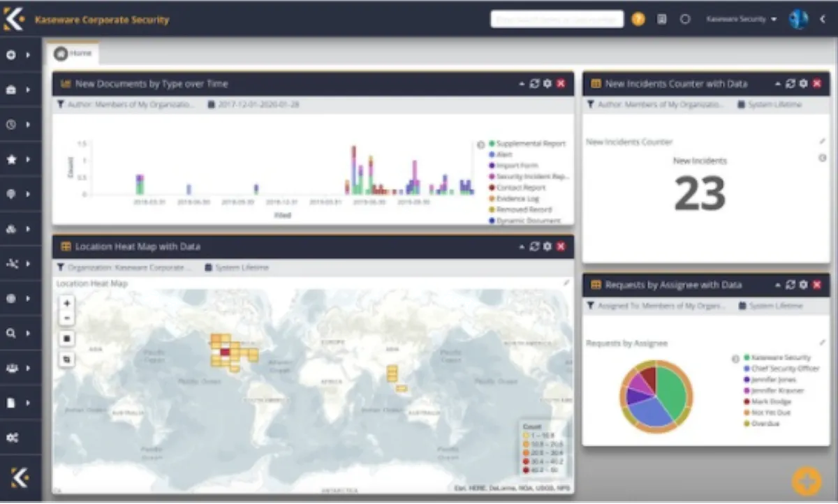Open the gears administration sidebar item
838x504 pixels.
(x=13, y=438)
